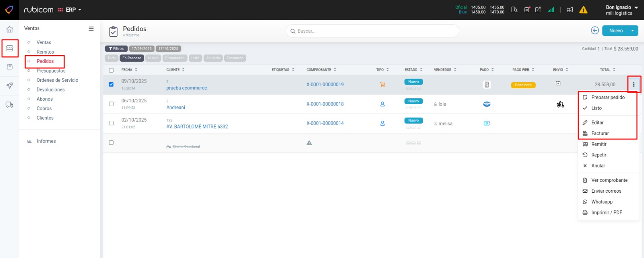The width and height of the screenshot is (644, 258).
Task: Click the back arrow circle icon
Action: 595,31
